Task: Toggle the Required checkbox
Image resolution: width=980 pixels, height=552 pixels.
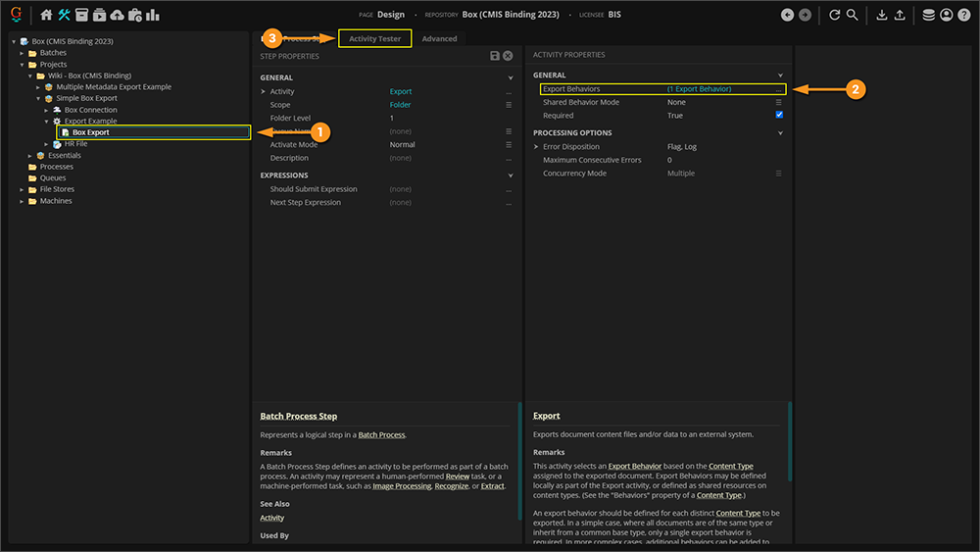Action: (x=779, y=115)
